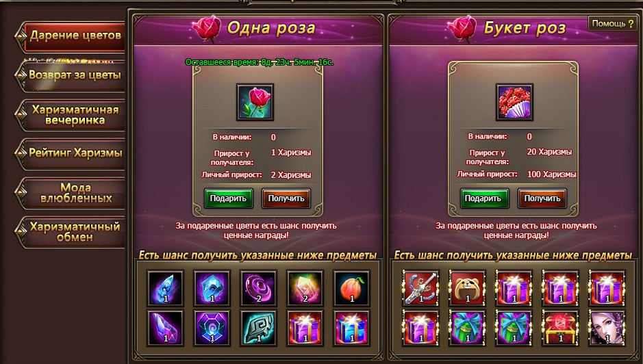Click Подарить under Одна роза
This screenshot has height=364, width=643.
[x=228, y=198]
